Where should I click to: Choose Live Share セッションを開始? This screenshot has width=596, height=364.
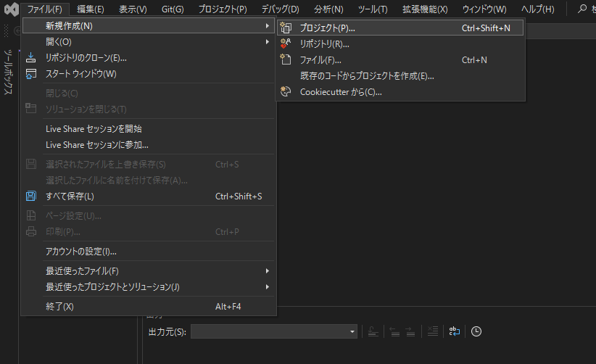[148, 129]
